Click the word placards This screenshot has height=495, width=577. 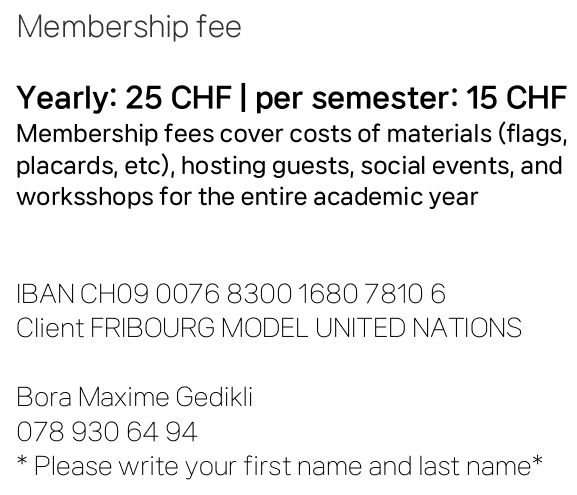[66, 166]
